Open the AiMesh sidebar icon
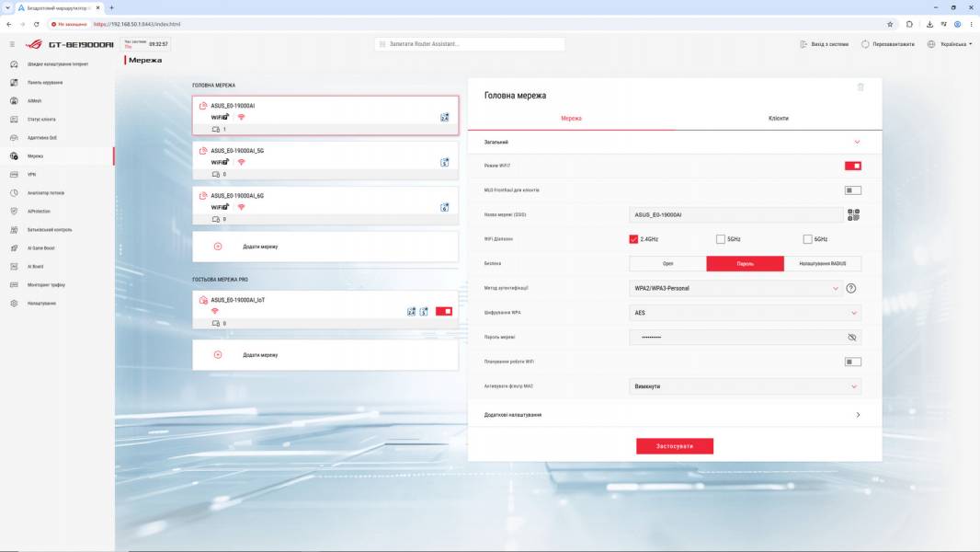980x552 pixels. (14, 100)
